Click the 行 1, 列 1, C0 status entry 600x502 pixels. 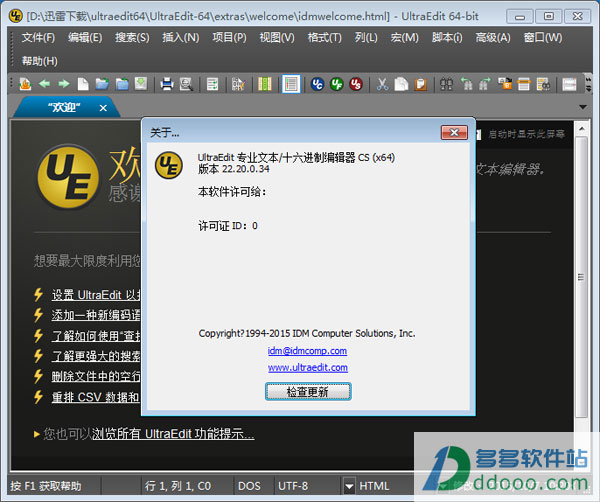(178, 486)
